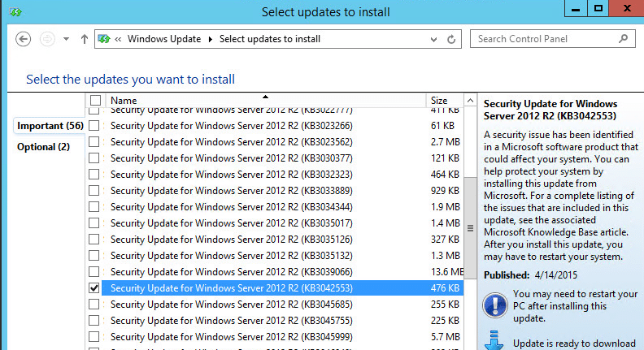The height and width of the screenshot is (350, 644).
Task: Click the Back navigation arrow
Action: coord(23,39)
